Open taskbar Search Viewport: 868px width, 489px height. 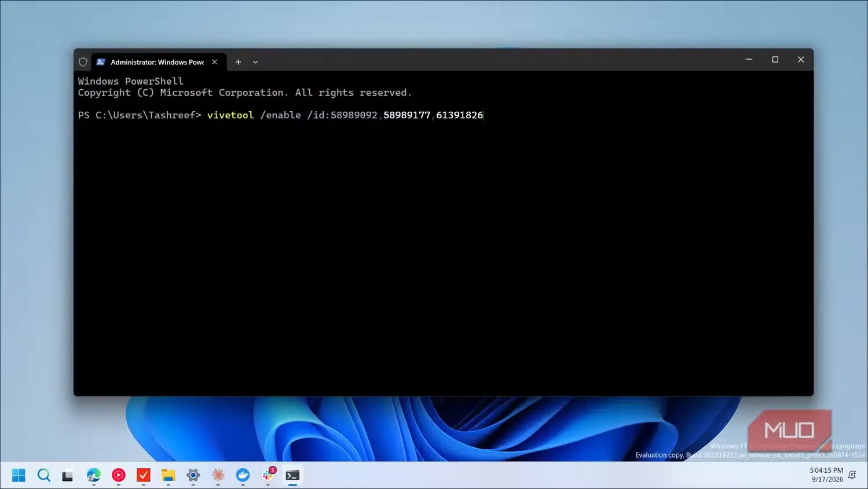tap(44, 475)
